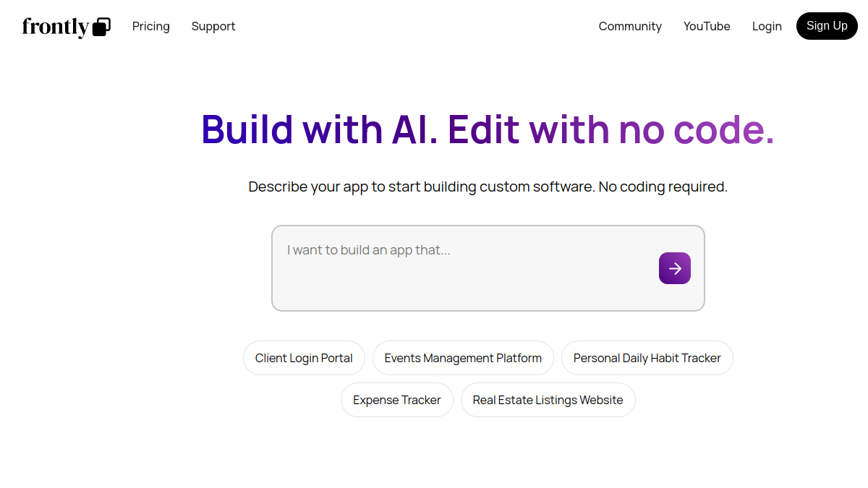Pick the Personal Daily Habit Tracker chip
The image size is (868, 488).
pyautogui.click(x=647, y=358)
